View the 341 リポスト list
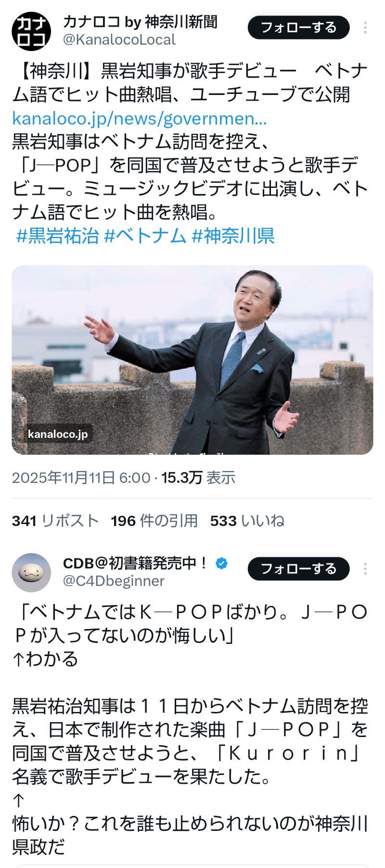Image resolution: width=385 pixels, height=868 pixels. [55, 521]
